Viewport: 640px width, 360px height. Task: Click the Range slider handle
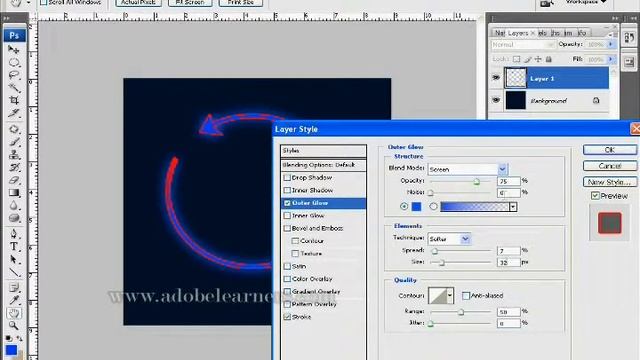[461, 312]
